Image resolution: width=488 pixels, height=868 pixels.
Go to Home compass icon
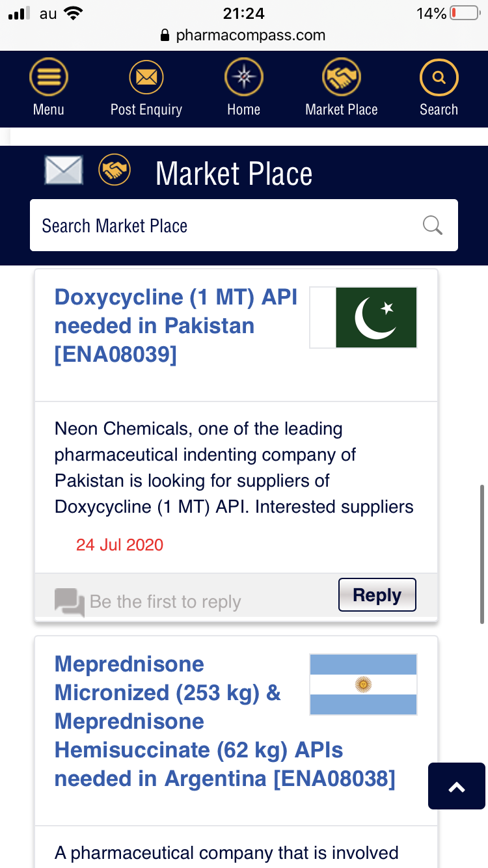(x=244, y=79)
